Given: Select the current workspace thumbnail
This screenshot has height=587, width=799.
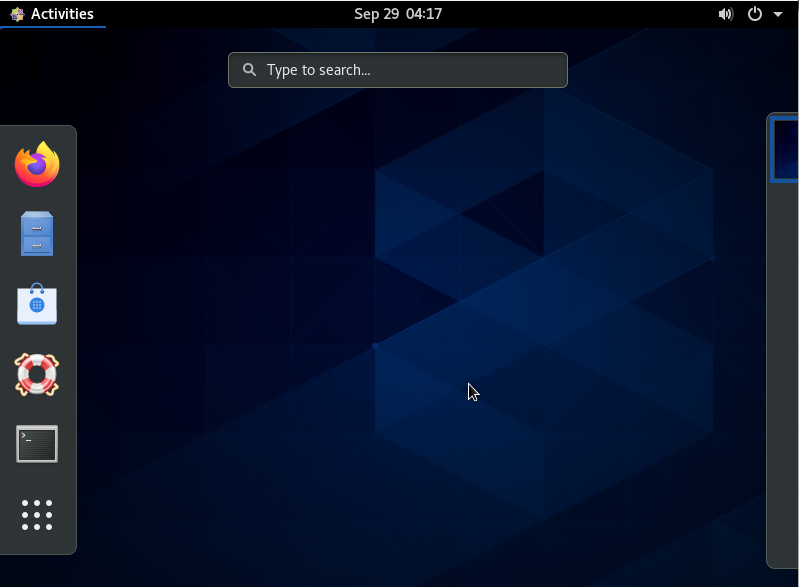Looking at the screenshot, I should click(x=785, y=148).
